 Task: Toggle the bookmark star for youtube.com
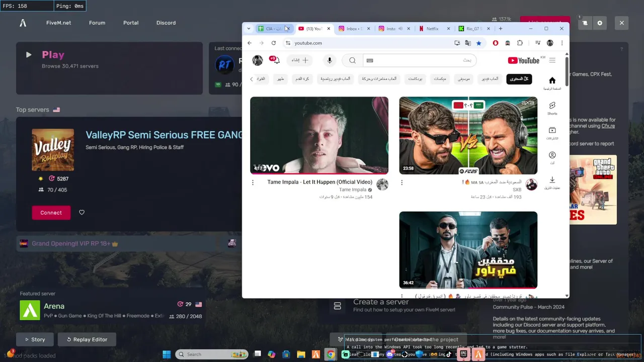point(478,43)
